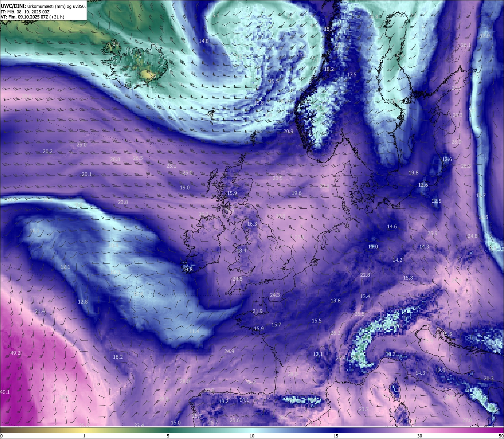This screenshot has height=439, width=504.
Task: Click the colour scale label 50
Action: 501,436
